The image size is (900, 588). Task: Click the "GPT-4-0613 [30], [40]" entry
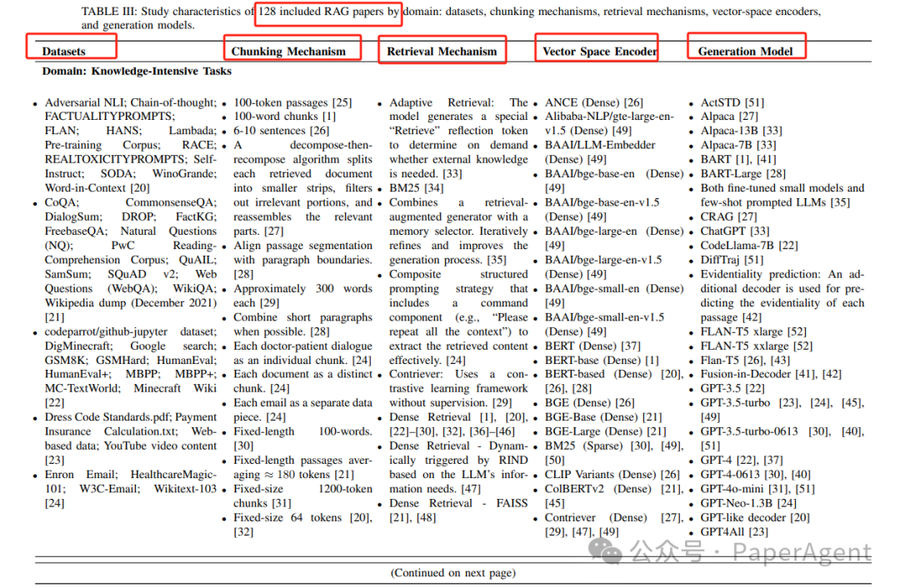(x=755, y=475)
